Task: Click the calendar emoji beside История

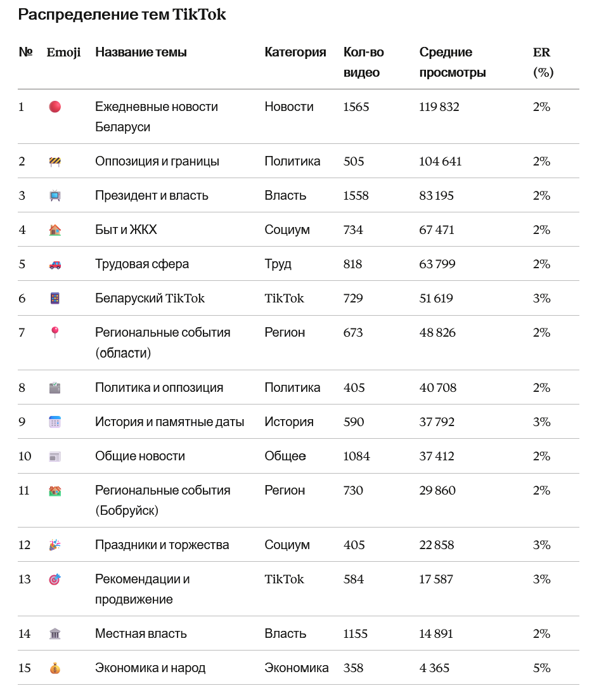Action: point(55,422)
